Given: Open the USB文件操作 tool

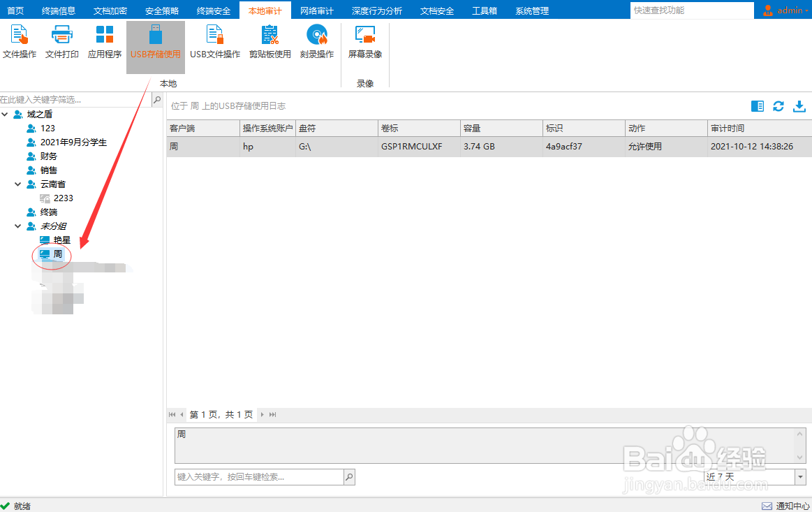Looking at the screenshot, I should (x=214, y=41).
